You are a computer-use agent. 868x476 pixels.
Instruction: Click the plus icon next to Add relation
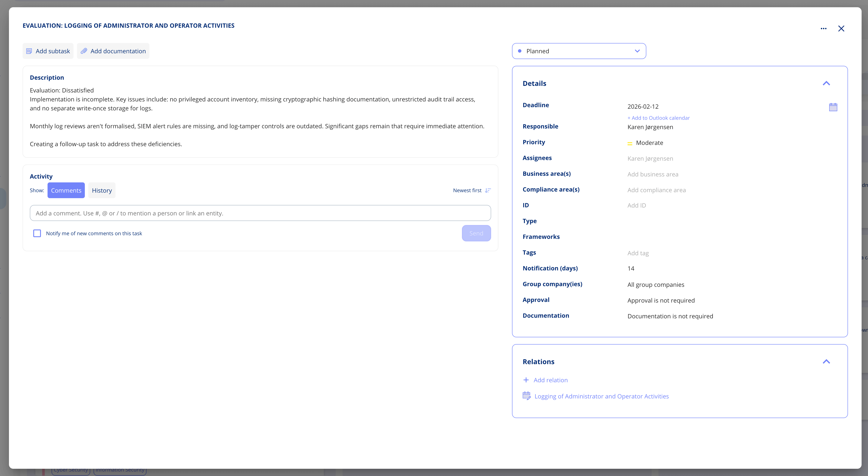pyautogui.click(x=526, y=380)
